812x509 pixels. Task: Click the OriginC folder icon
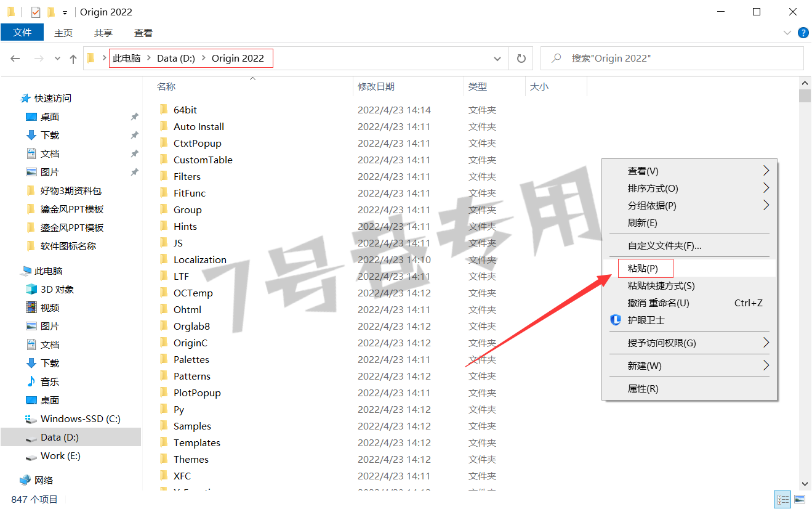pyautogui.click(x=164, y=343)
